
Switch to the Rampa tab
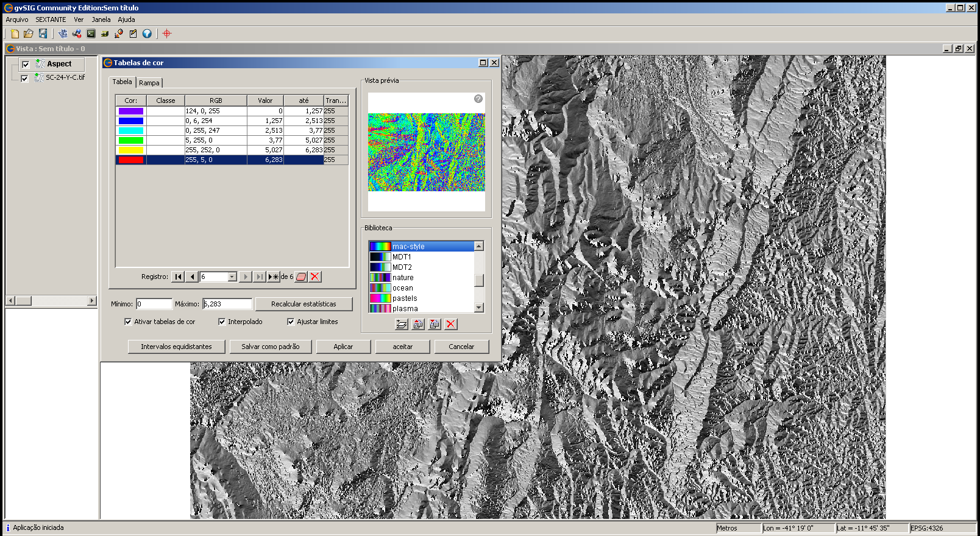149,83
